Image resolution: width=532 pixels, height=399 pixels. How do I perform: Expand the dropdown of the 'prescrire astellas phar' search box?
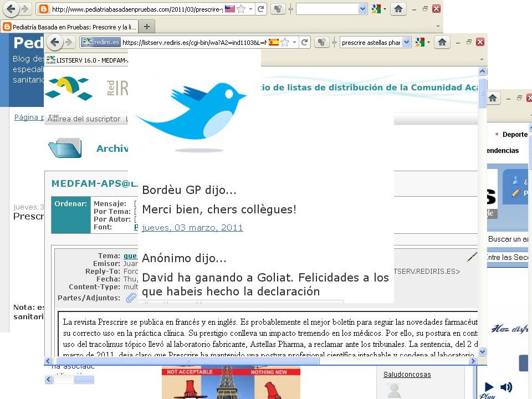[x=406, y=42]
